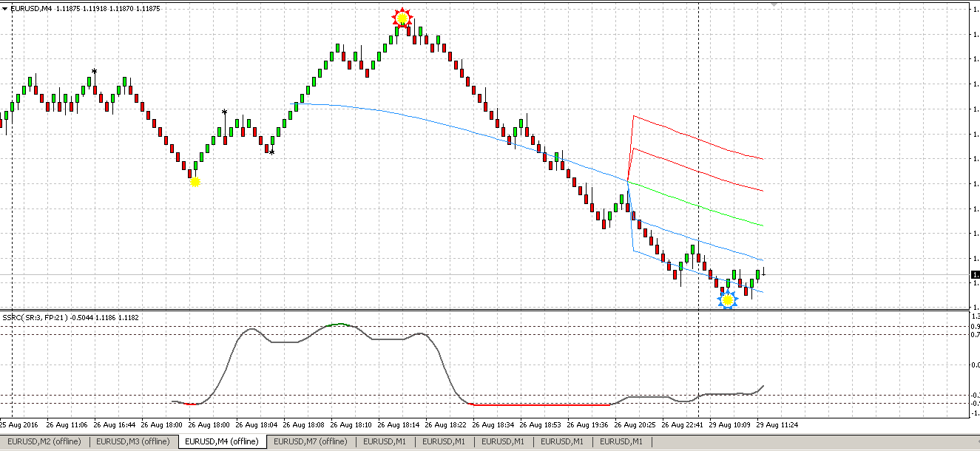Select the green middle channel line
This screenshot has height=451, width=980.
point(695,203)
